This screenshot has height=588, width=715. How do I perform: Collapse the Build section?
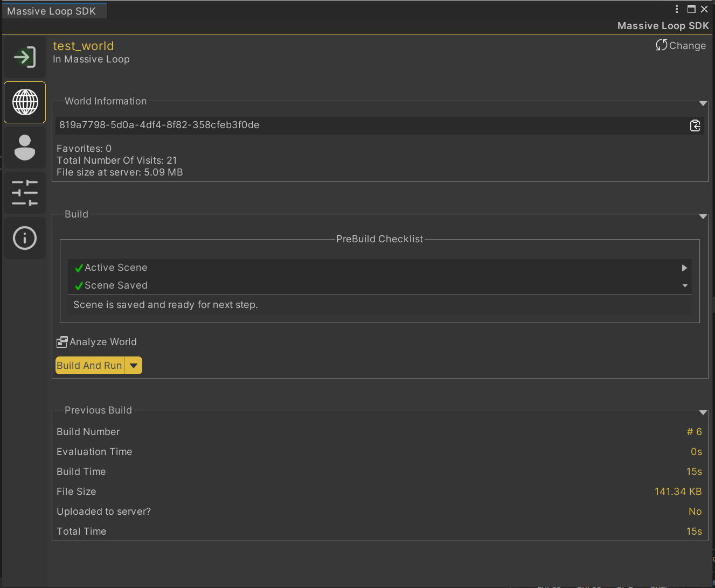coord(703,216)
